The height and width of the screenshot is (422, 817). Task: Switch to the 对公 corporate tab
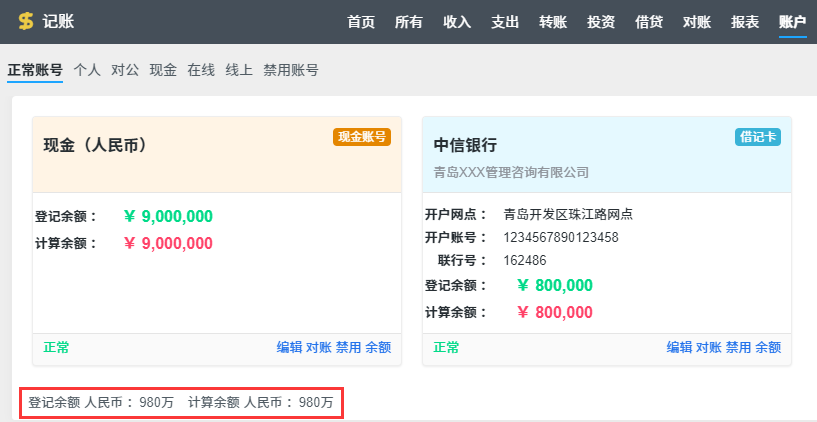pyautogui.click(x=125, y=70)
